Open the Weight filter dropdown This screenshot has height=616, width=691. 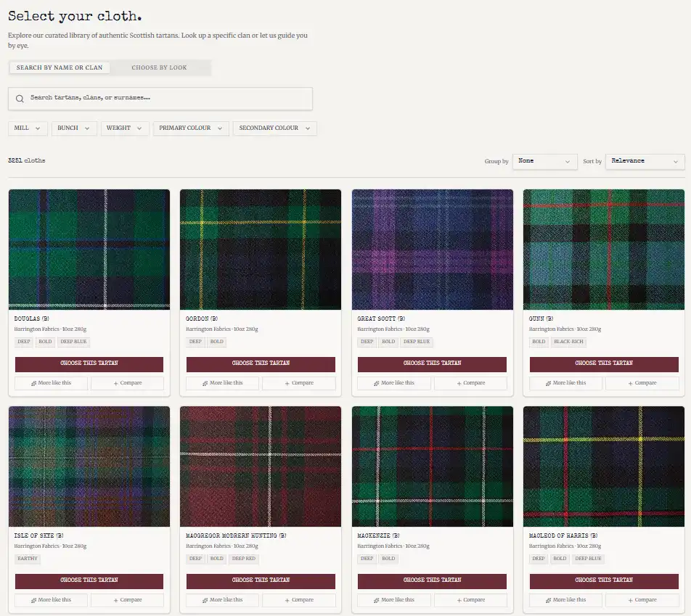pyautogui.click(x=124, y=128)
